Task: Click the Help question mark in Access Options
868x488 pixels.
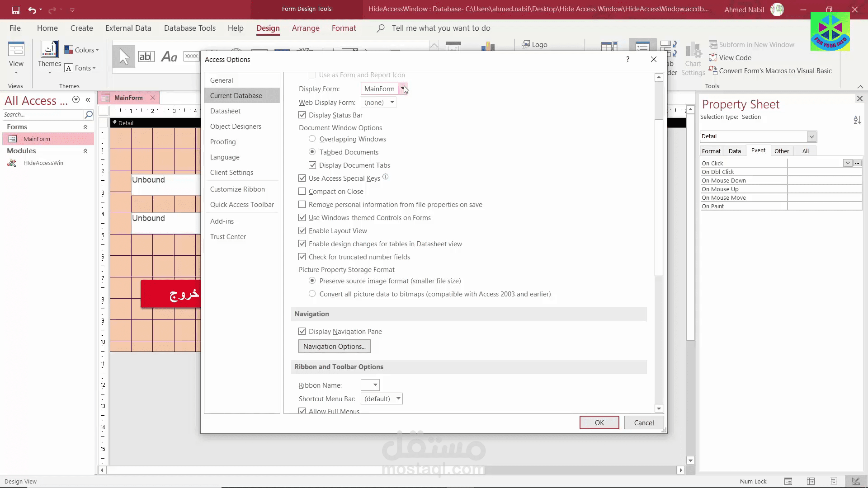Action: (627, 59)
